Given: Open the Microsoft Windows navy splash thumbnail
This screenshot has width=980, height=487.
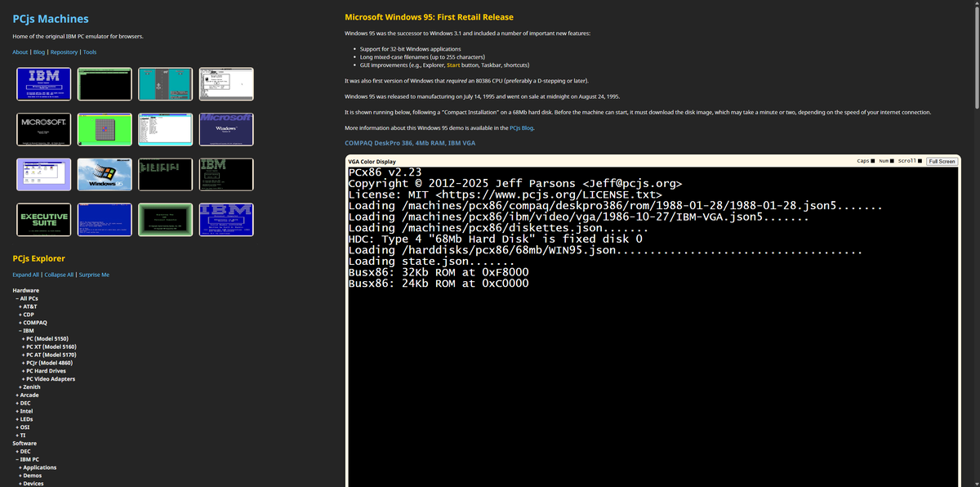Looking at the screenshot, I should click(x=226, y=129).
